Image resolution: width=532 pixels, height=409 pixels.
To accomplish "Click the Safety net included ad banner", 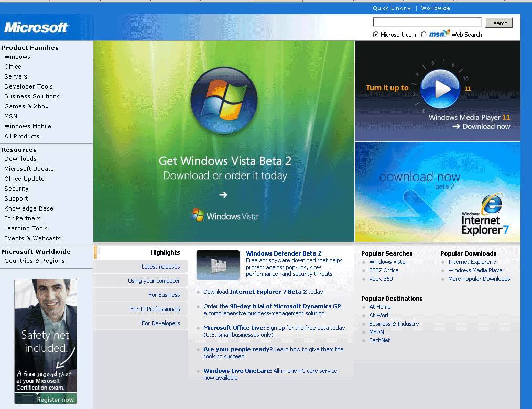I will coord(46,341).
